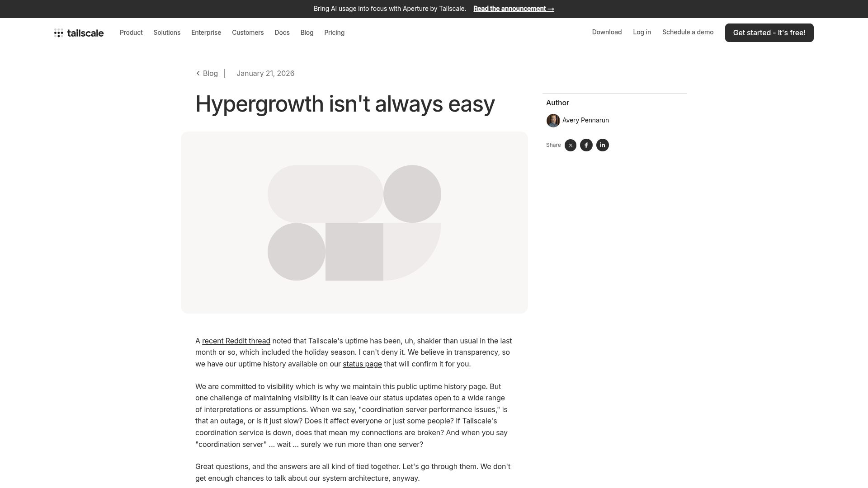
Task: Open the recent Reddit thread link
Action: point(236,341)
